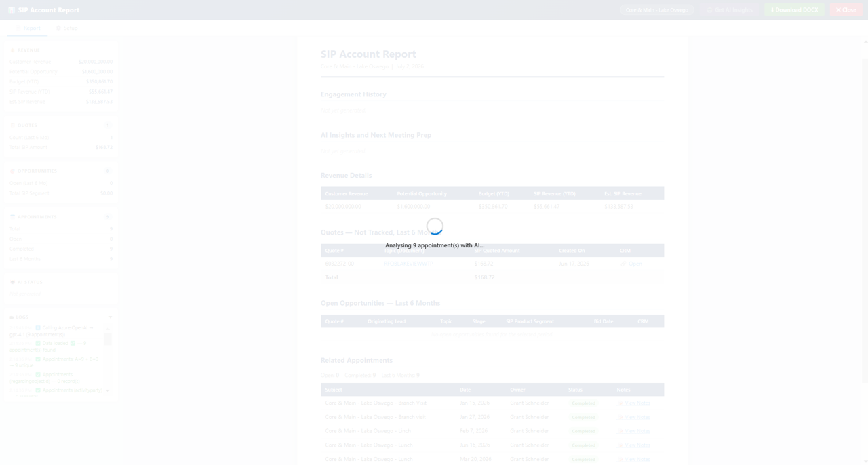The height and width of the screenshot is (465, 868).
Task: Click the AI Status panel icon
Action: tap(12, 282)
